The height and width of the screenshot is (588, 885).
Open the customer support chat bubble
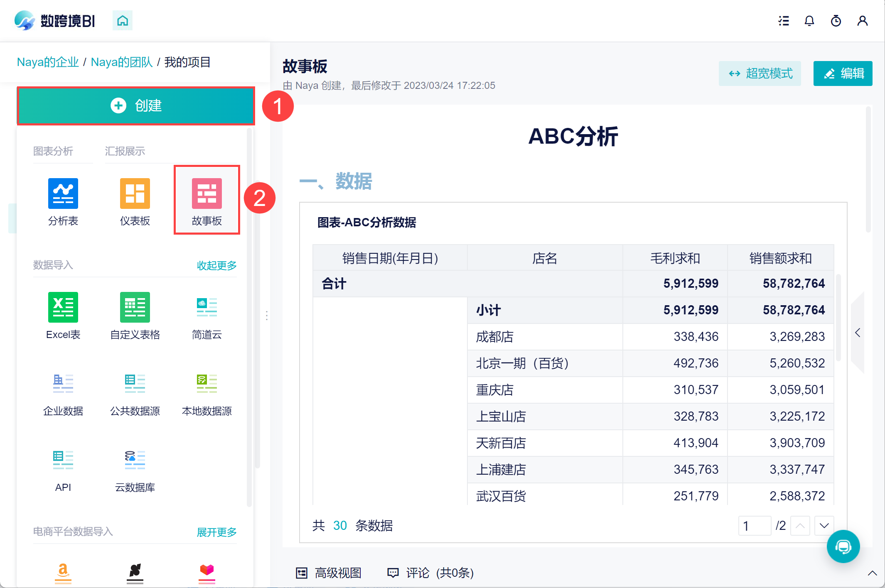[x=843, y=546]
